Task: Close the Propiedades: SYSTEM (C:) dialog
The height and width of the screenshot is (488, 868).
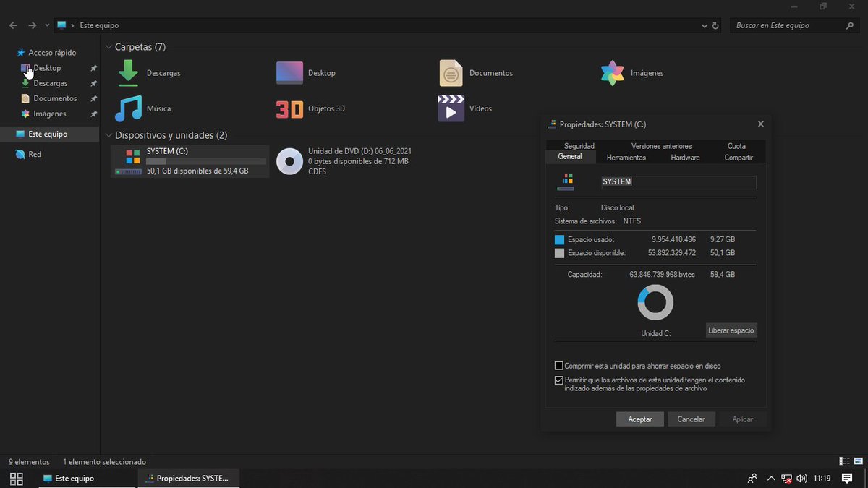Action: [x=760, y=124]
